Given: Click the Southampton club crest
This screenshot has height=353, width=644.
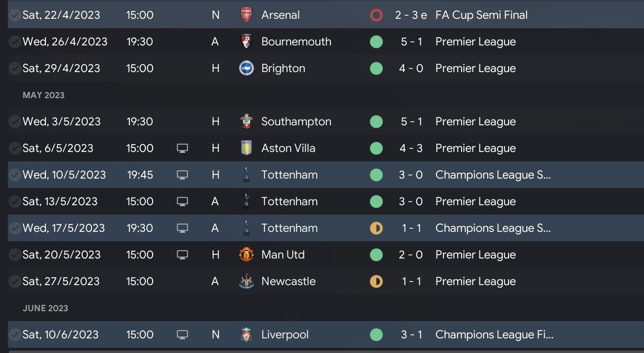Looking at the screenshot, I should (246, 122).
